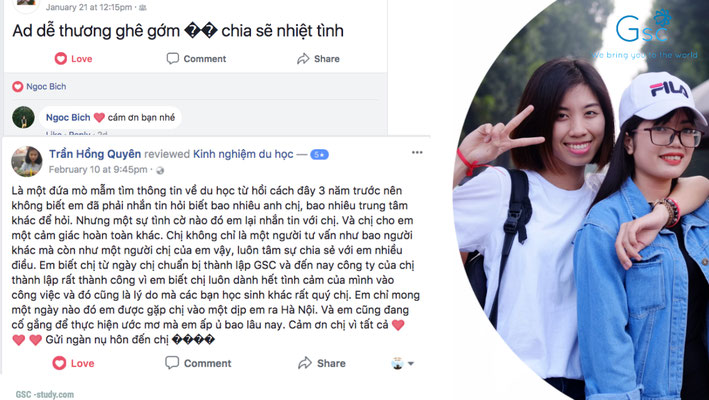
Task: Open the three-dot options menu on review
Action: tap(417, 153)
